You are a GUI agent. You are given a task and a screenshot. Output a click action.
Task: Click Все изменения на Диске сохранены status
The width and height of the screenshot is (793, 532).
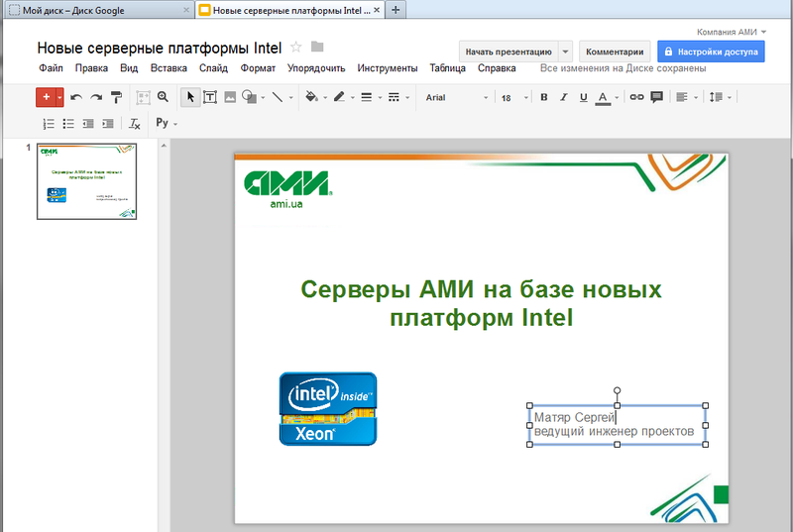point(623,68)
